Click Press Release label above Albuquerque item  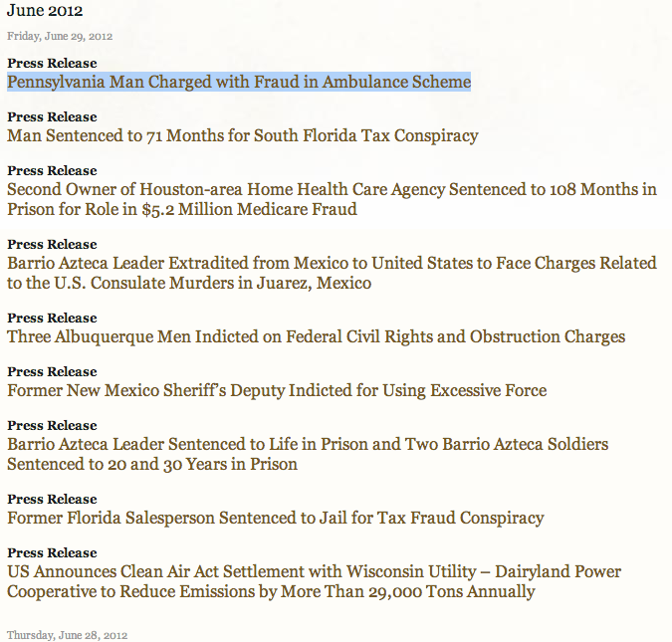[52, 318]
